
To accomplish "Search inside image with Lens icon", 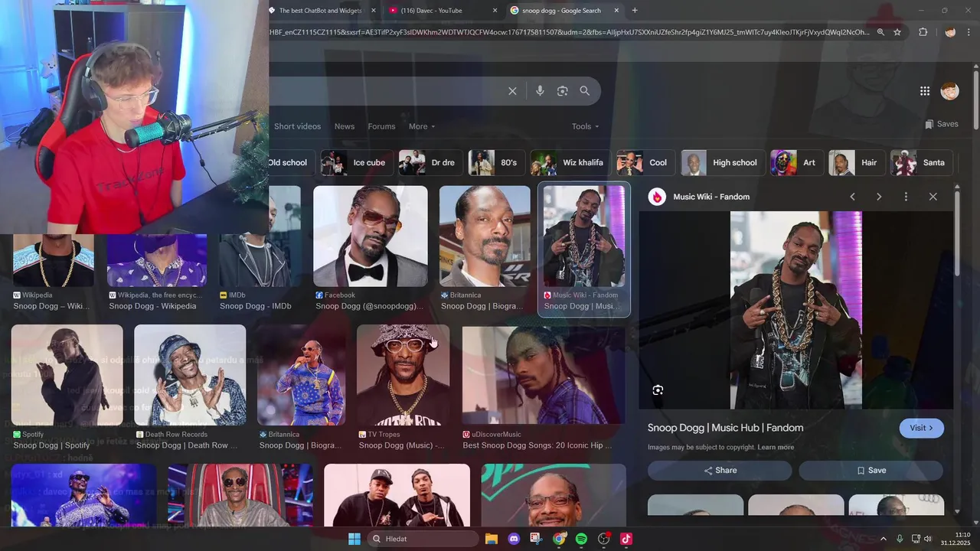I will 658,390.
